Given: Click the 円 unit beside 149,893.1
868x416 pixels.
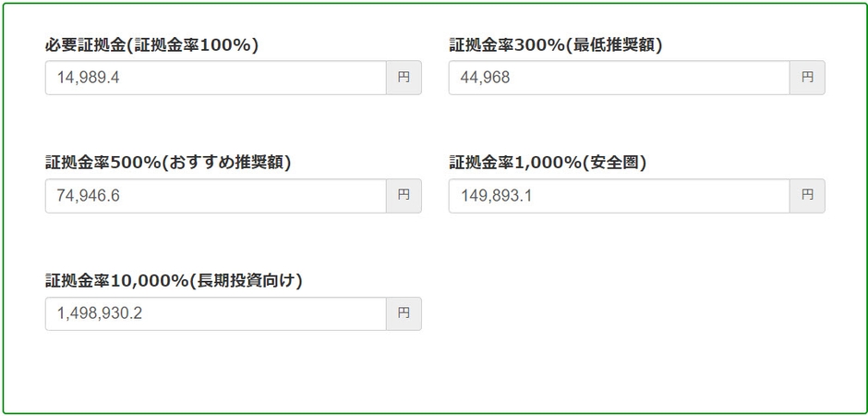Looking at the screenshot, I should point(807,196).
